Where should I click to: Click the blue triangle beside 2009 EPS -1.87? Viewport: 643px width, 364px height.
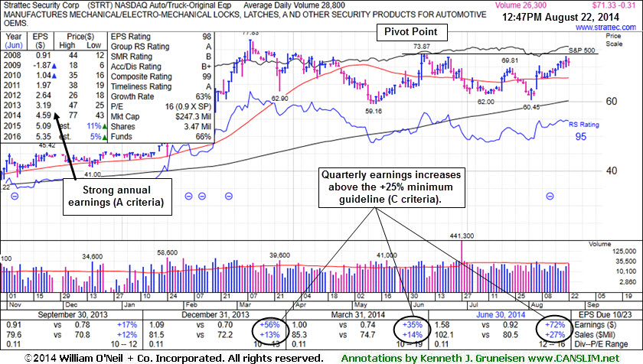click(x=54, y=66)
